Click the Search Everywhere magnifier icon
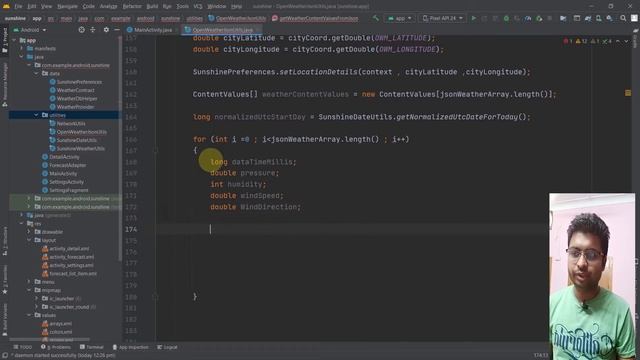 [623, 18]
